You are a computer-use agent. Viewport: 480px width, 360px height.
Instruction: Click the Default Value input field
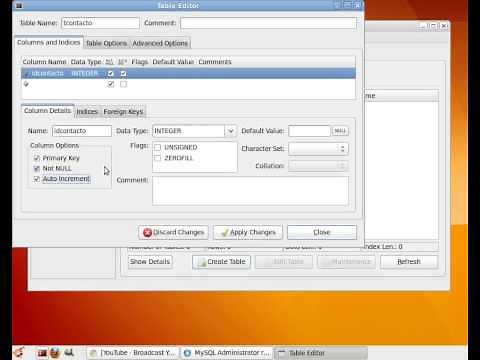[x=309, y=131]
